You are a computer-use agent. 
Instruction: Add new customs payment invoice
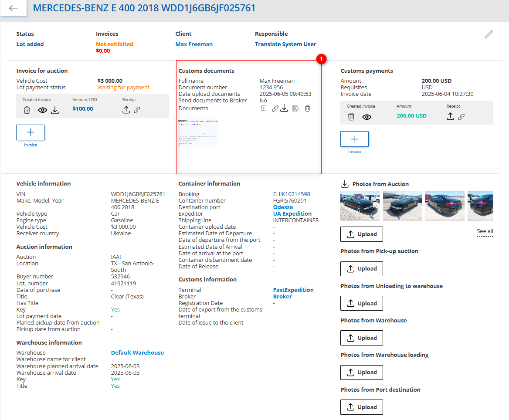(354, 139)
